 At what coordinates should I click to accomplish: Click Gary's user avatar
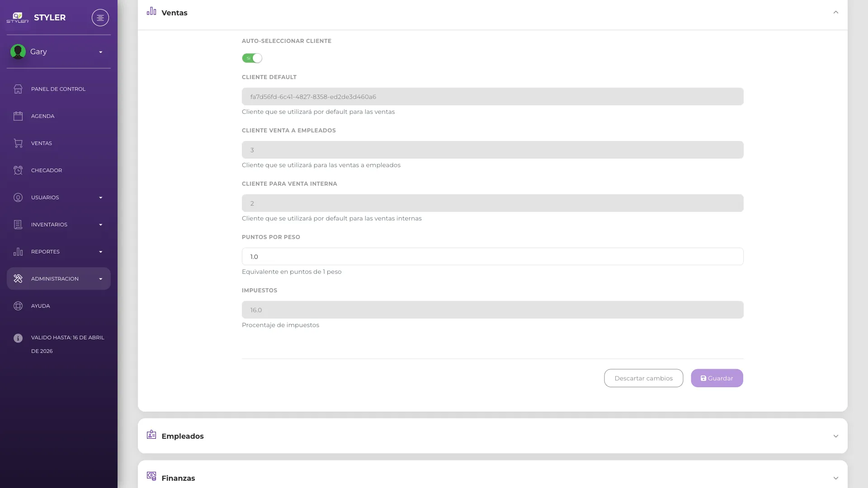(18, 52)
